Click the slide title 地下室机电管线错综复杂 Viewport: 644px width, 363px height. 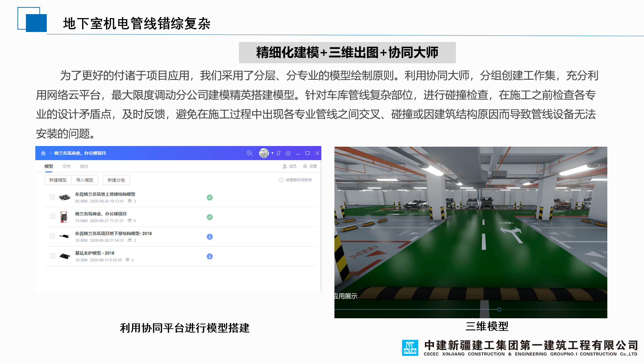pos(137,24)
